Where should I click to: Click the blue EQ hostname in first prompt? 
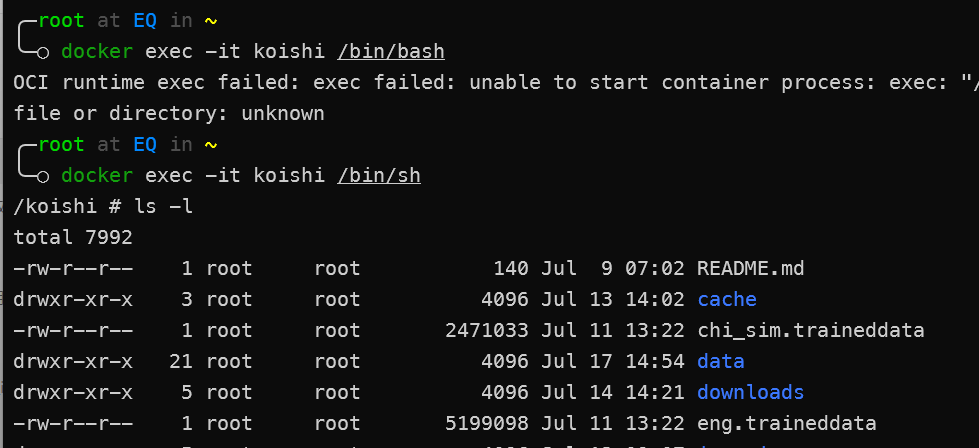[x=145, y=21]
